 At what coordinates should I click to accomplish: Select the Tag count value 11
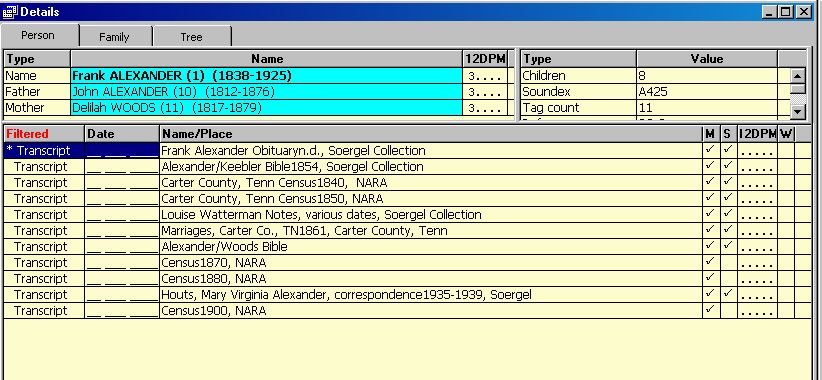pyautogui.click(x=707, y=107)
